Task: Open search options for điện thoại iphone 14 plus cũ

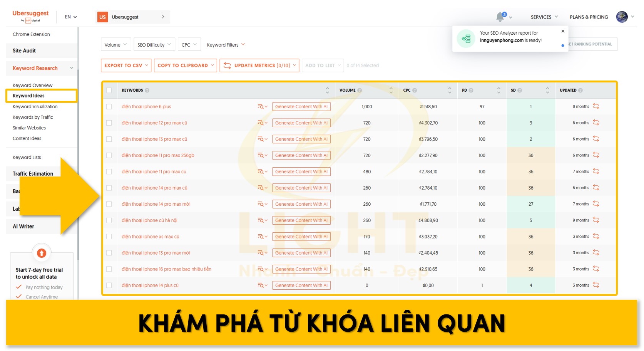Action: [263, 286]
